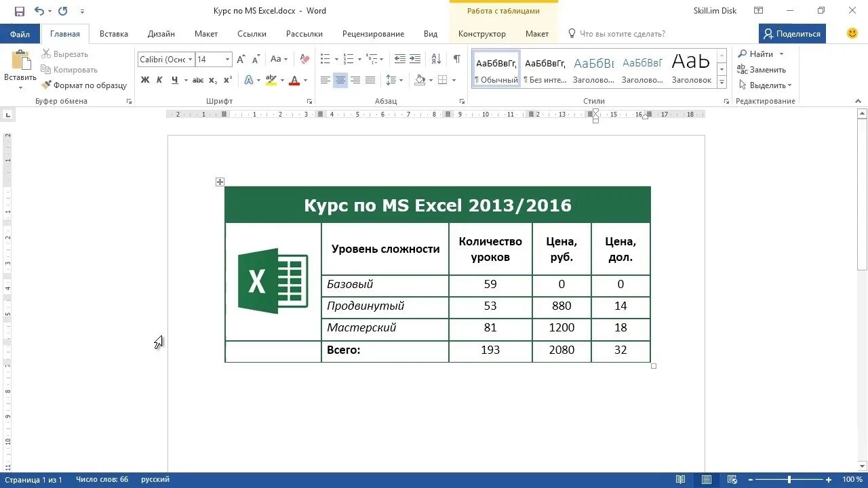The height and width of the screenshot is (488, 868).
Task: Toggle italic (К) formatting
Action: [x=159, y=80]
